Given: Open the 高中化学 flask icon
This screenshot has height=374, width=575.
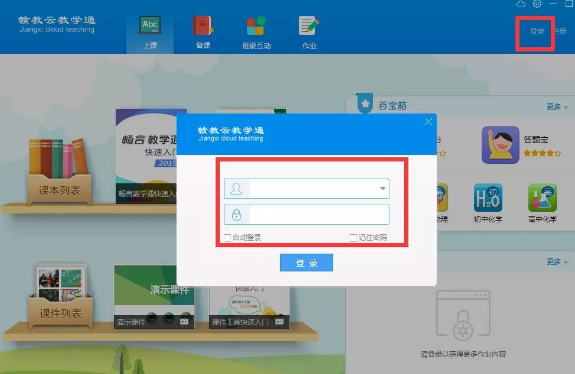Looking at the screenshot, I should click(542, 198).
